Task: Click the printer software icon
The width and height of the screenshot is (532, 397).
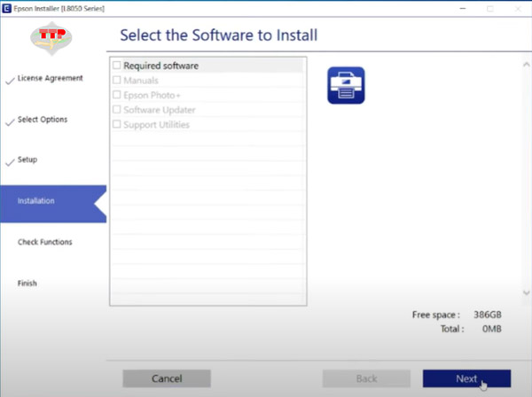Action: [346, 85]
